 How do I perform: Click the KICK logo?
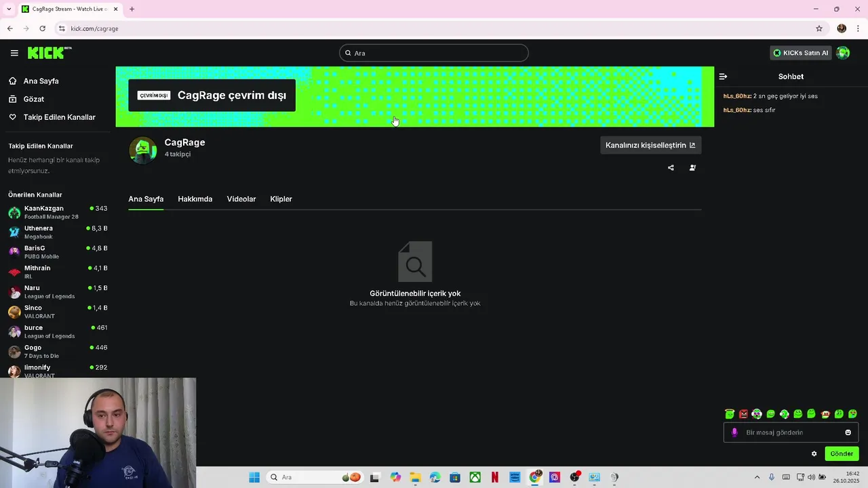point(49,53)
